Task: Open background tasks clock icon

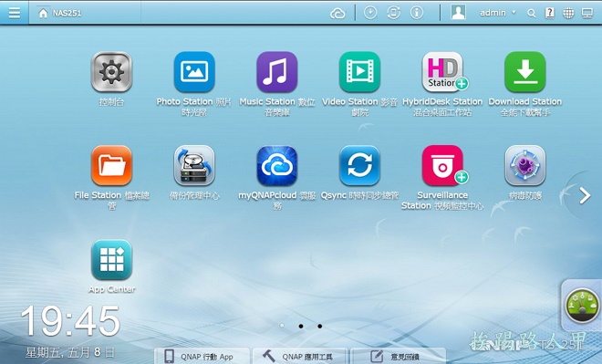Action: pos(370,13)
